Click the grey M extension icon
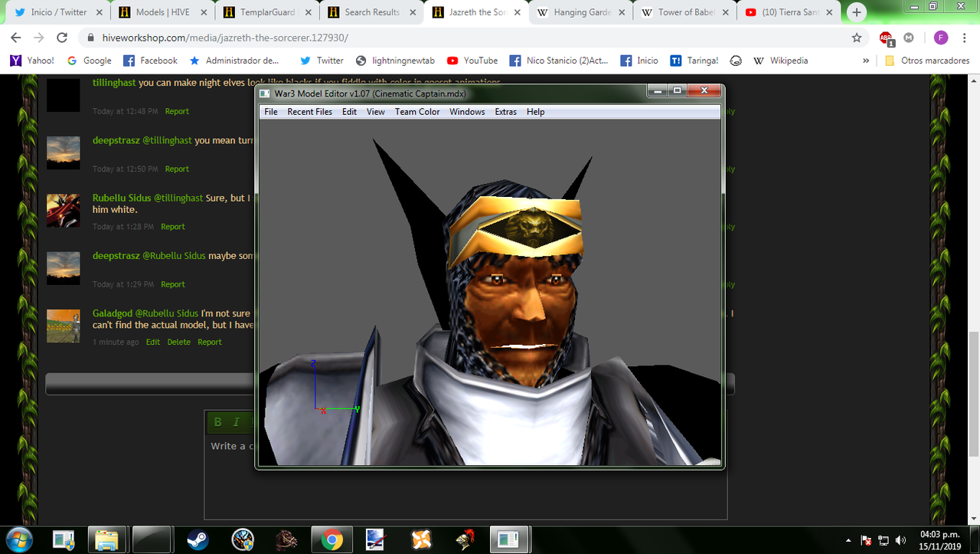 pyautogui.click(x=909, y=38)
